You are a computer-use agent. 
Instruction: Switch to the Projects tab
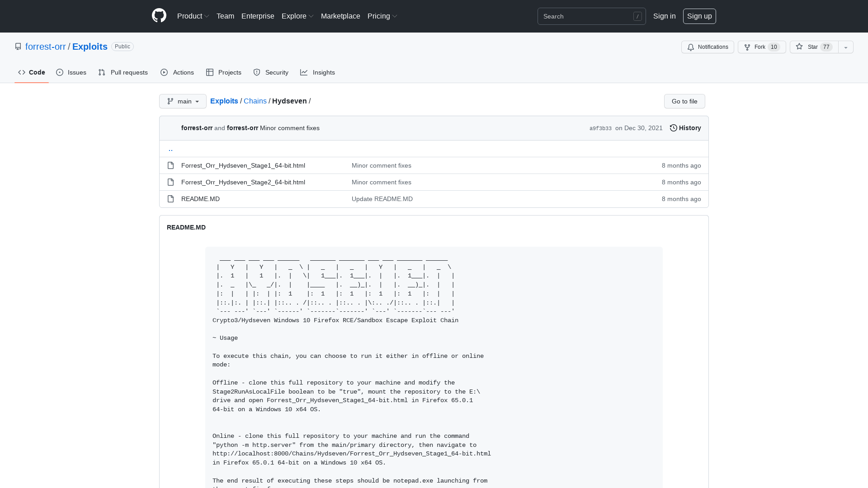(224, 72)
